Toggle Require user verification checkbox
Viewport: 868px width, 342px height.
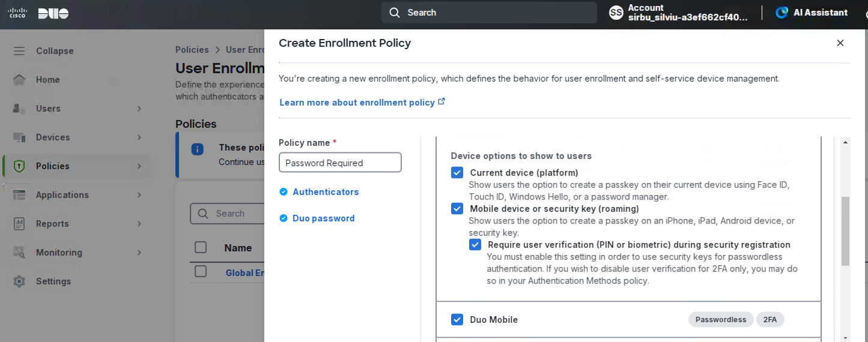[x=475, y=245]
